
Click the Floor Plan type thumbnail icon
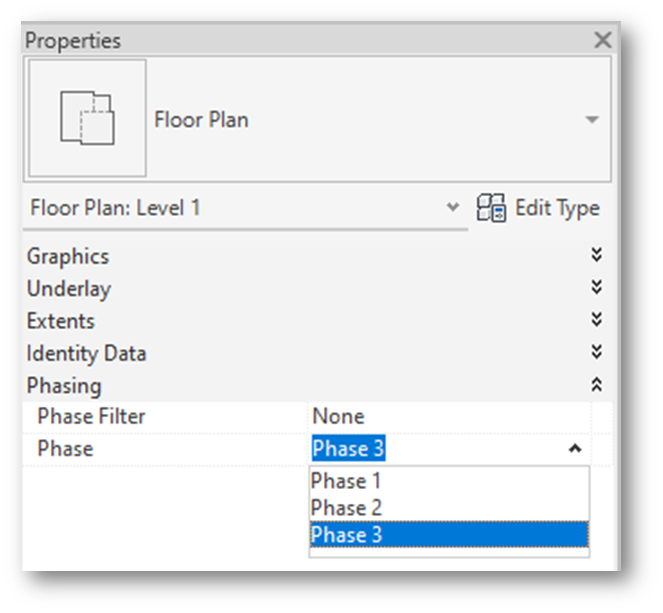point(87,118)
